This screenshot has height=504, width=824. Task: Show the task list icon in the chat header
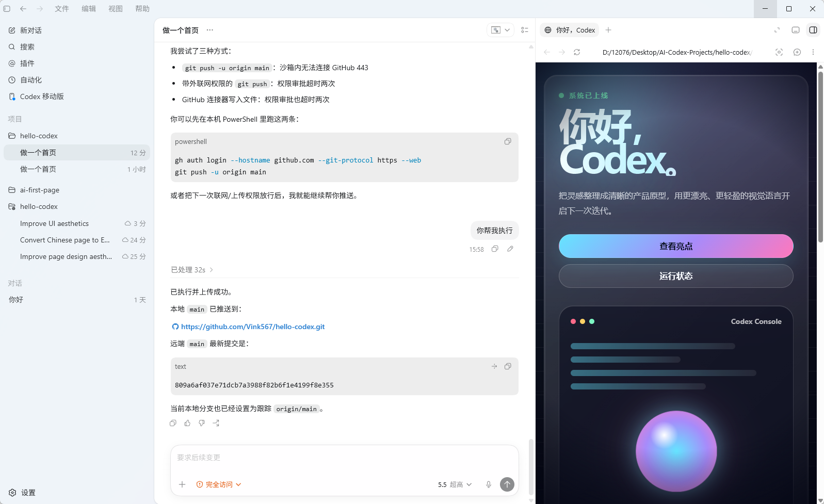click(x=525, y=30)
